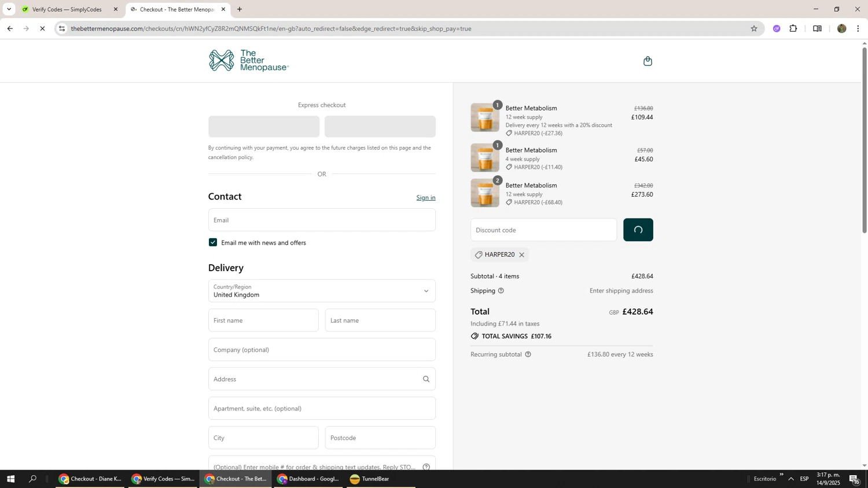Open the recurring subtotal help icon
This screenshot has width=868, height=488.
[x=528, y=354]
